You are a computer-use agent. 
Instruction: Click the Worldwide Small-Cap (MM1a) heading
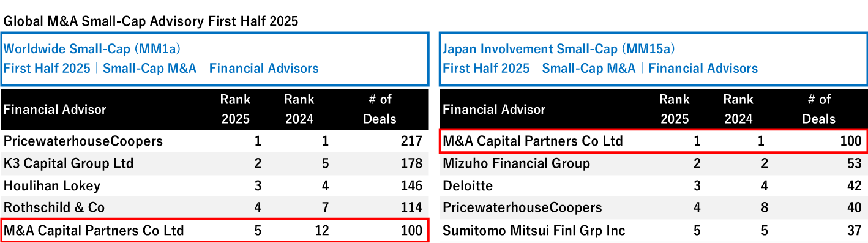[92, 49]
